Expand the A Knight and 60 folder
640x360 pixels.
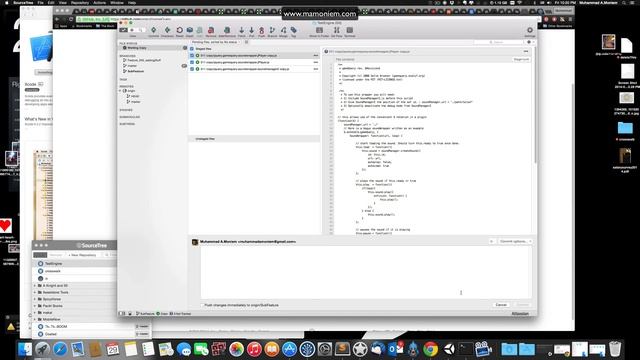coord(35,286)
